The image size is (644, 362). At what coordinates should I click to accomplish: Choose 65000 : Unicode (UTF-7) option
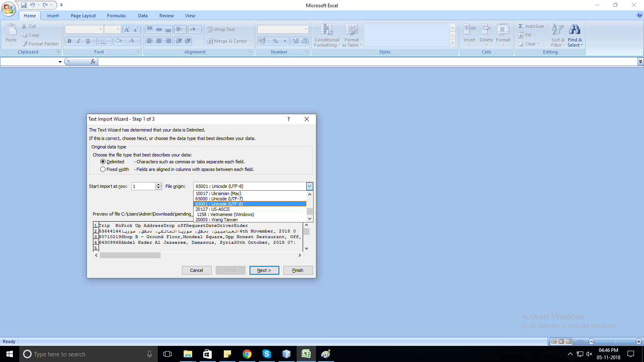(250, 199)
